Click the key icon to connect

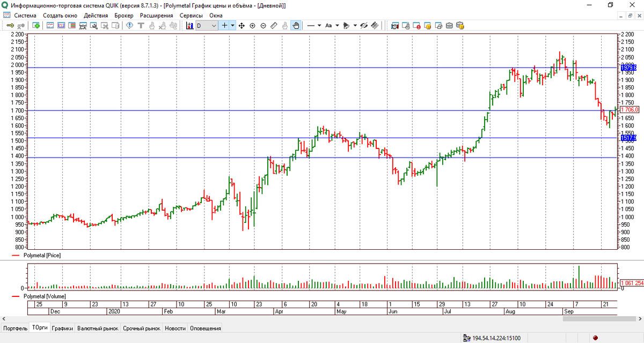10,25
